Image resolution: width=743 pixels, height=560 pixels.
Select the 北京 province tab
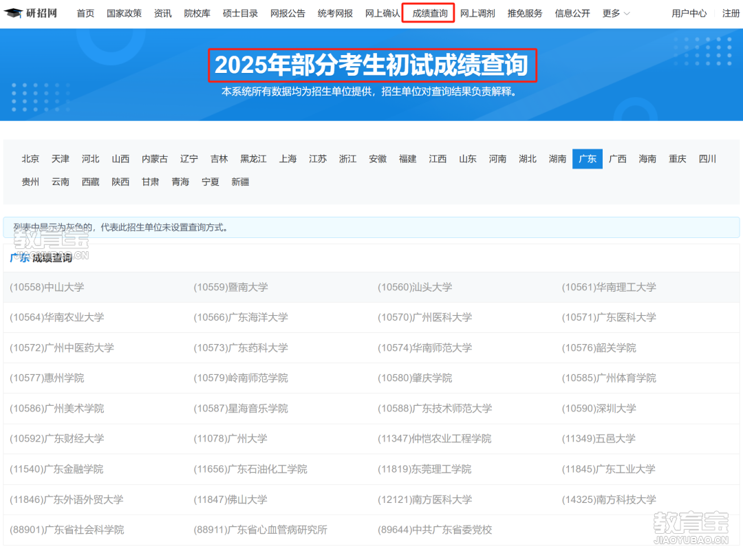coord(30,159)
